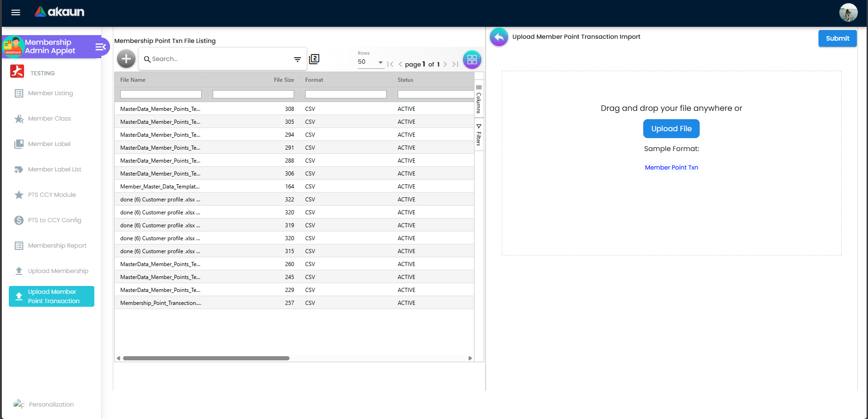868x419 pixels.
Task: Expand the Columns side panel
Action: click(x=479, y=99)
